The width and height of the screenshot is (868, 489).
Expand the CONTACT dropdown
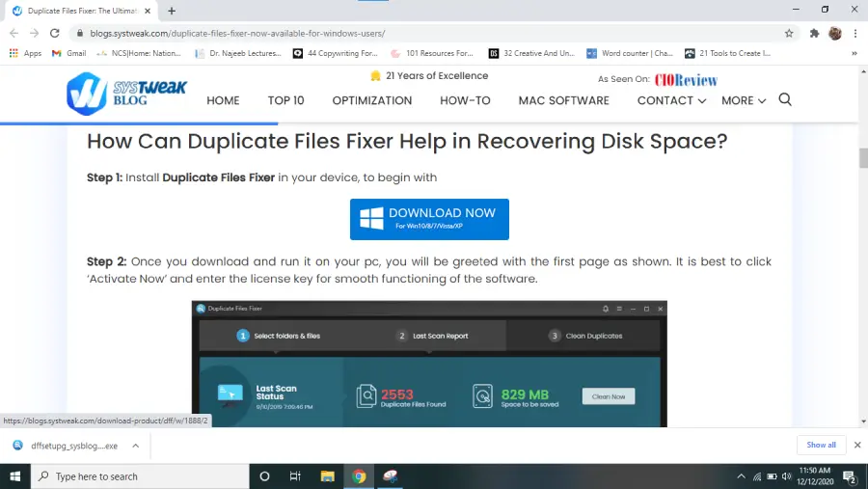[671, 101]
